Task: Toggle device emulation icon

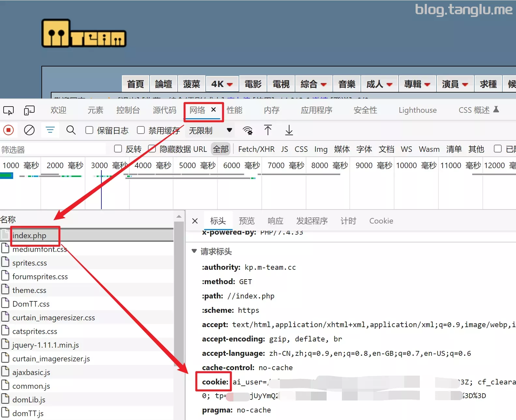Action: (29, 110)
